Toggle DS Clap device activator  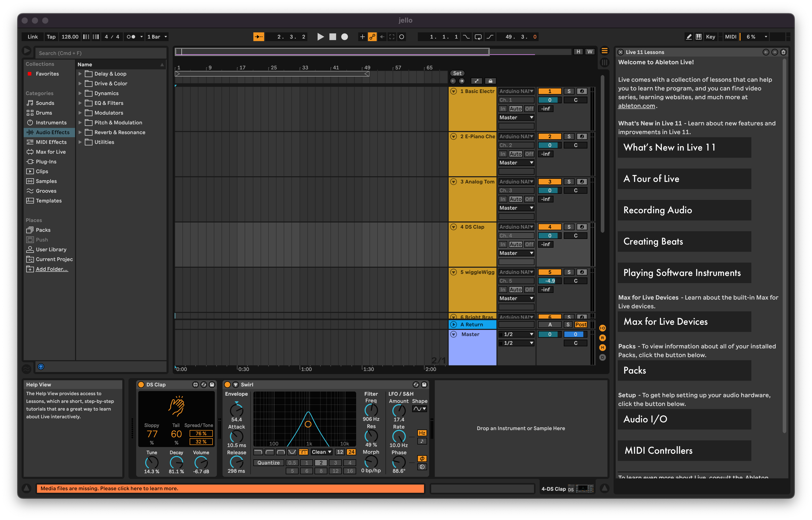click(x=141, y=385)
